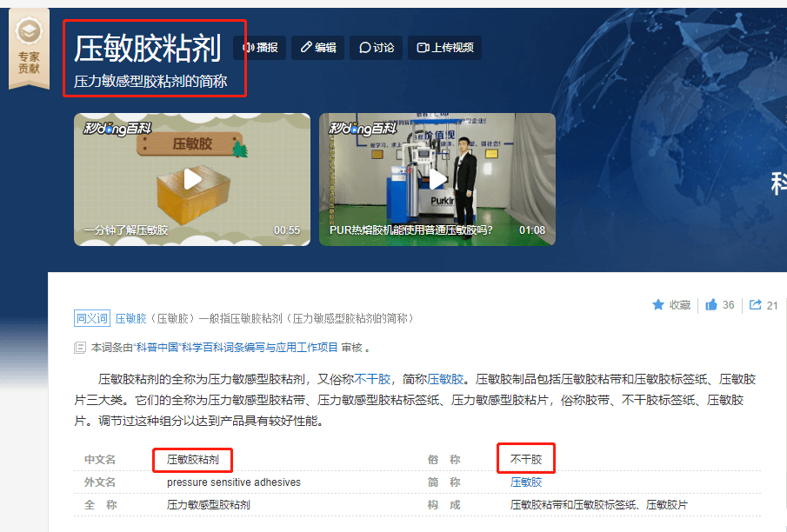Click the 压敏胶 link in 简称 row
This screenshot has width=787, height=532.
pyautogui.click(x=526, y=482)
